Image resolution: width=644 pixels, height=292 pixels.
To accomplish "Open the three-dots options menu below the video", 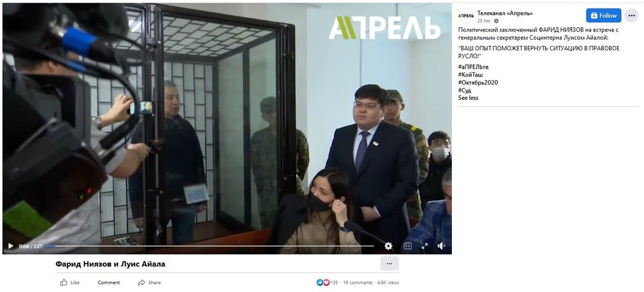I will click(x=389, y=264).
